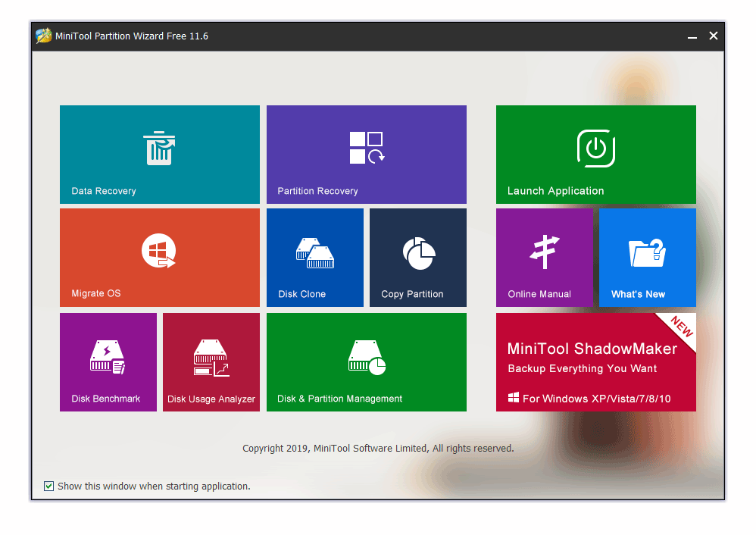Minimize the Partition Wizard window
The height and width of the screenshot is (535, 756).
pos(692,36)
